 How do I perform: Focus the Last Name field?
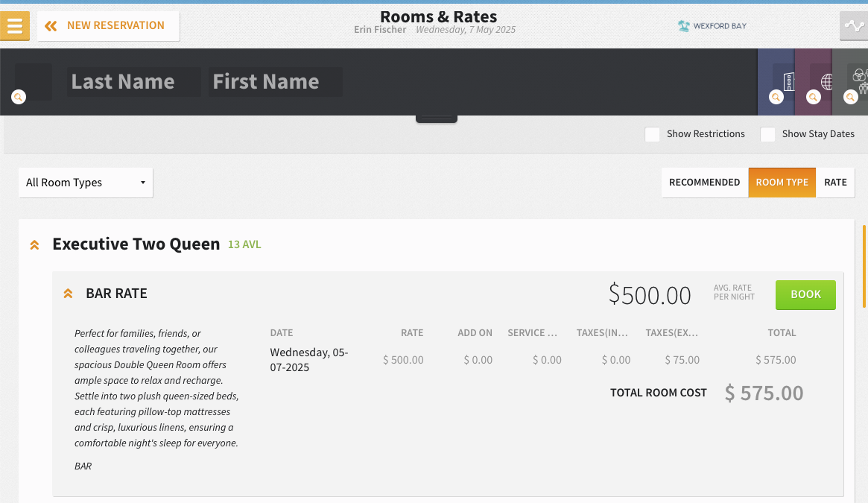tap(134, 82)
